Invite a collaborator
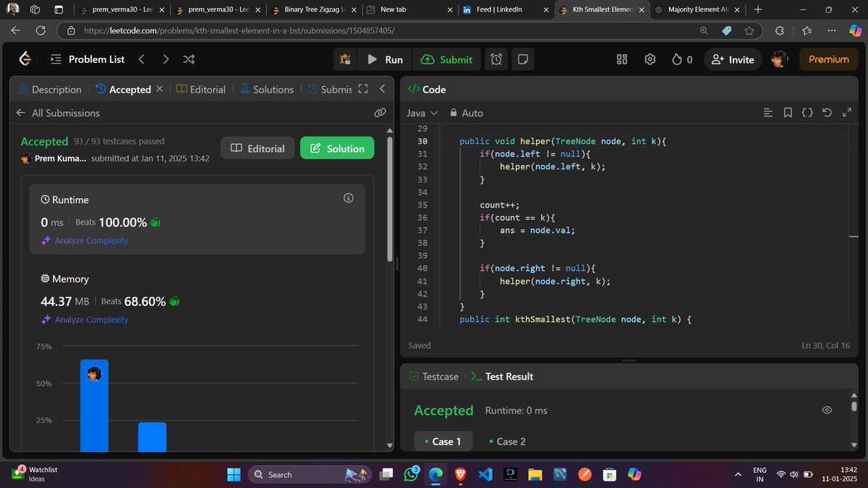868x488 pixels. tap(733, 59)
